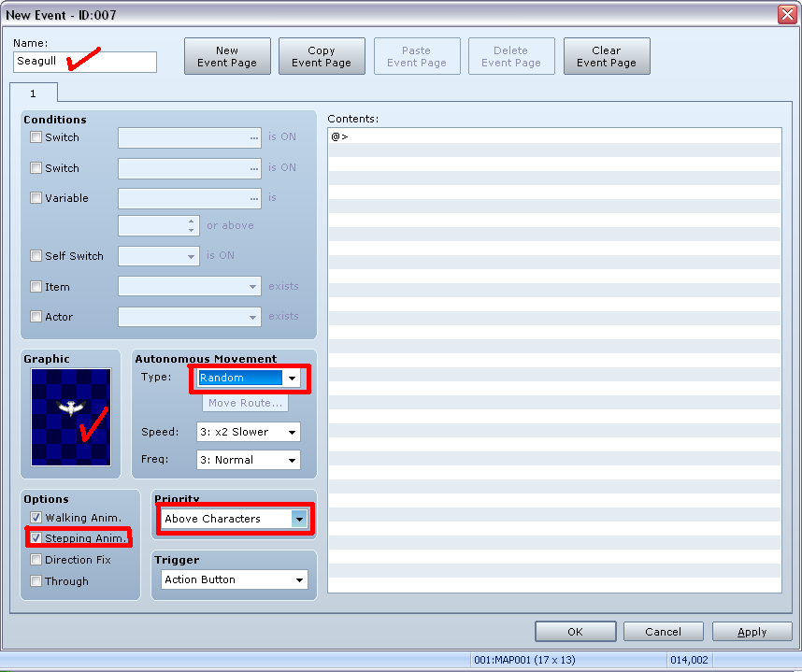Select the first Contents command line
Viewport: 802px width, 672px height.
coord(554,136)
